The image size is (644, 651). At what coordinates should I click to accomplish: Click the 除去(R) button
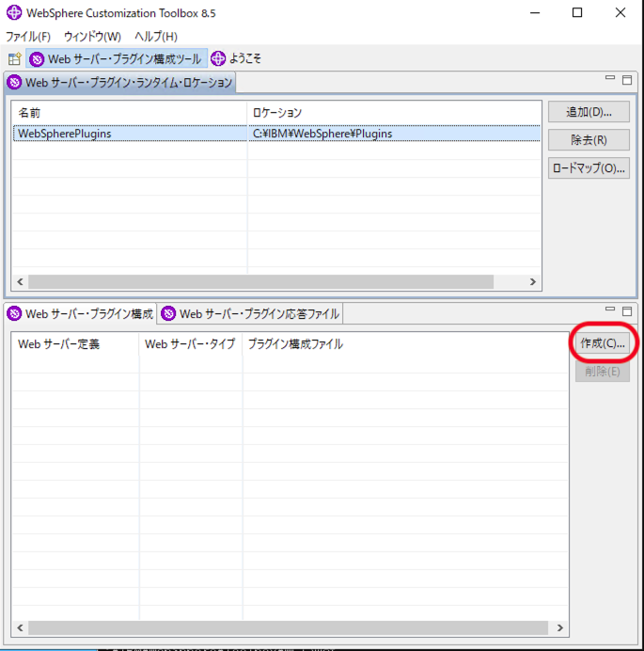click(589, 140)
